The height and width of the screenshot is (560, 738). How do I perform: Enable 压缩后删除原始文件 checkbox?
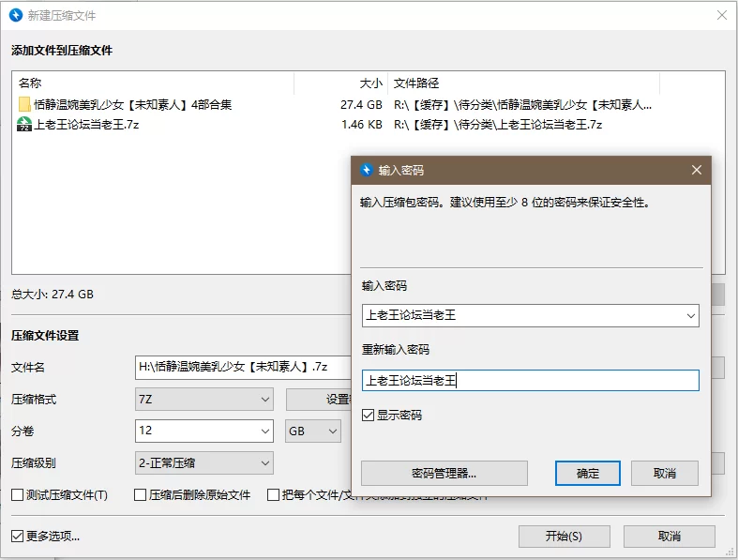(x=140, y=495)
